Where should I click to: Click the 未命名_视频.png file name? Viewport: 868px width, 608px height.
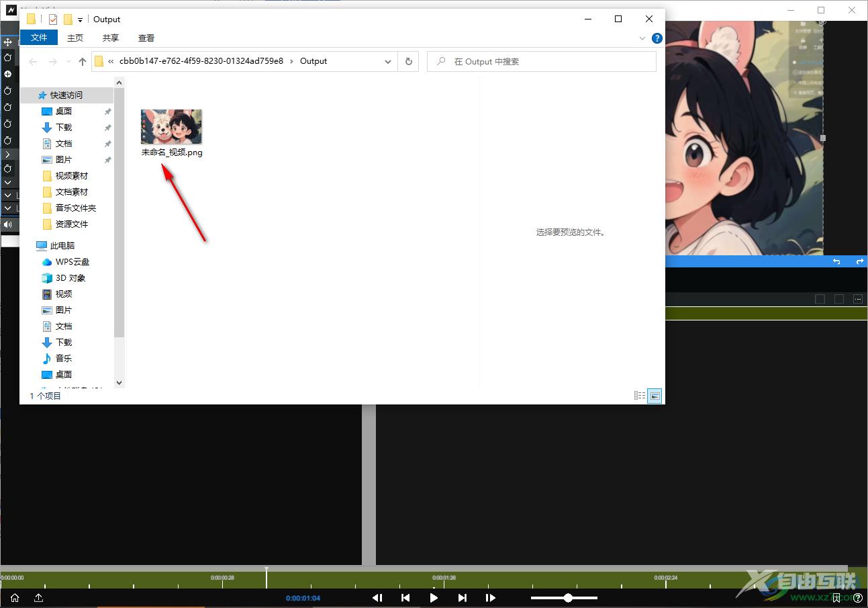pyautogui.click(x=172, y=153)
